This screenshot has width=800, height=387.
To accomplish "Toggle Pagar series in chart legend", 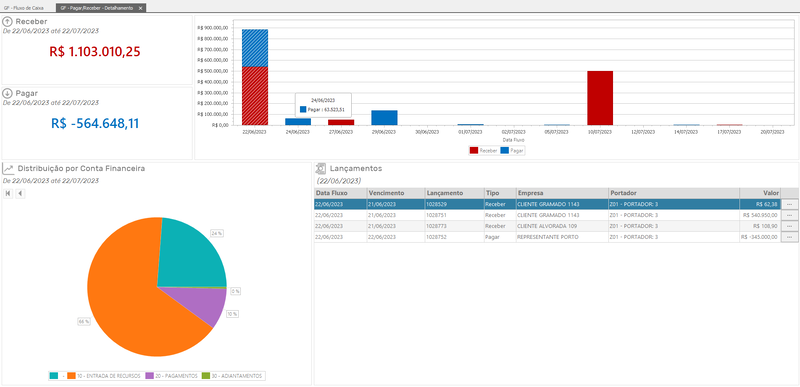I will 512,150.
